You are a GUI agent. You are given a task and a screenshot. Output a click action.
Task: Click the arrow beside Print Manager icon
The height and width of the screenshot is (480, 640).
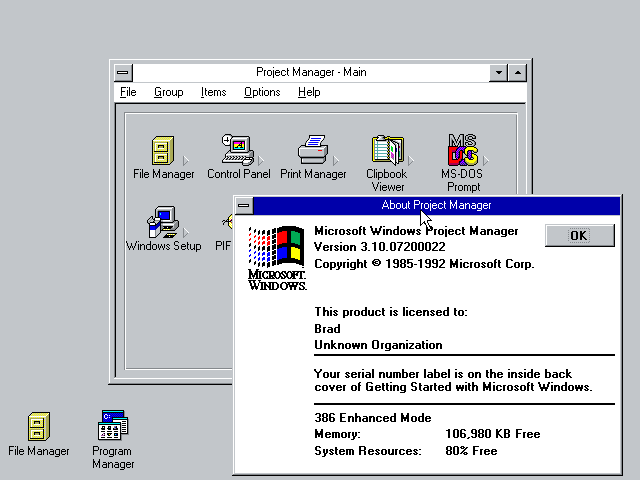(x=336, y=160)
